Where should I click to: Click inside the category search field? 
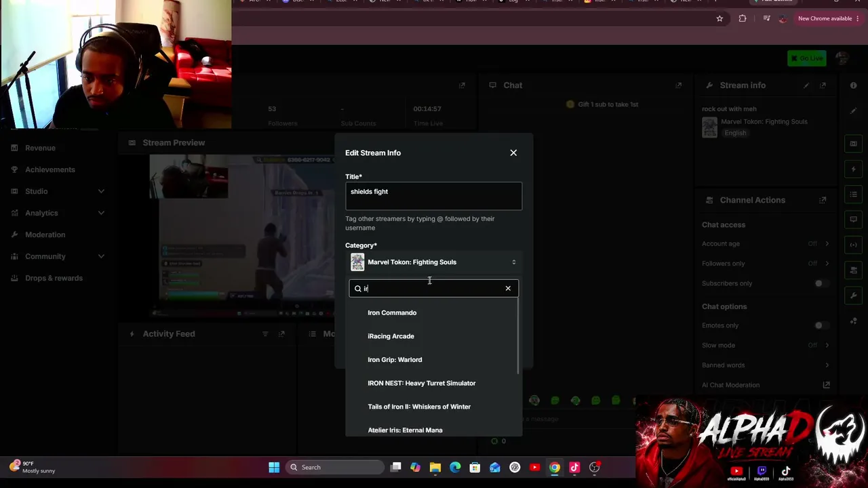click(x=433, y=289)
